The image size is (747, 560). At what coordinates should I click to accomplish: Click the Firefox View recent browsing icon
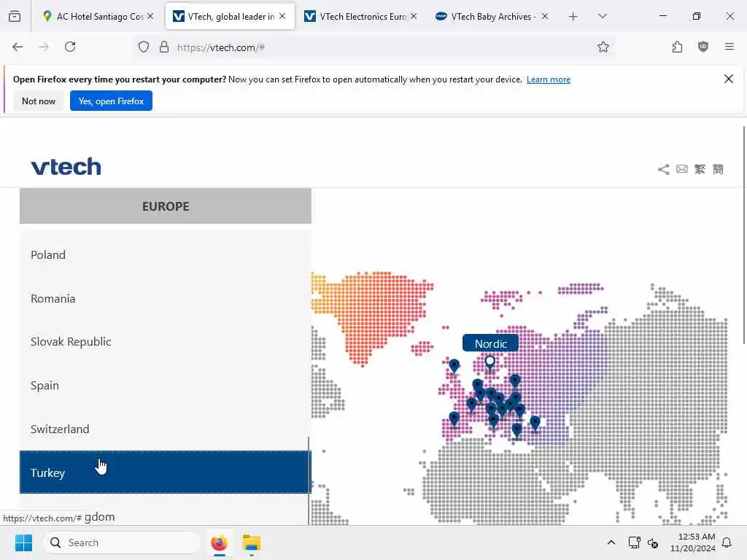point(15,16)
